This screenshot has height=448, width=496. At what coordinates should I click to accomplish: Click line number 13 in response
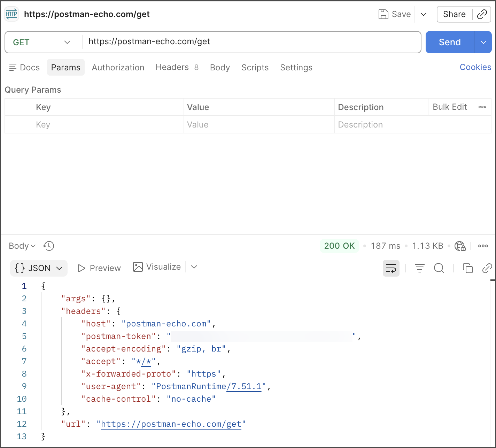(22, 437)
